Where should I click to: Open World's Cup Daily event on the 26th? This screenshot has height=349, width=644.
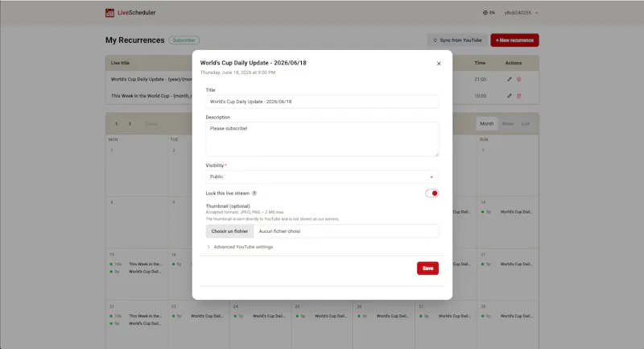pos(384,316)
